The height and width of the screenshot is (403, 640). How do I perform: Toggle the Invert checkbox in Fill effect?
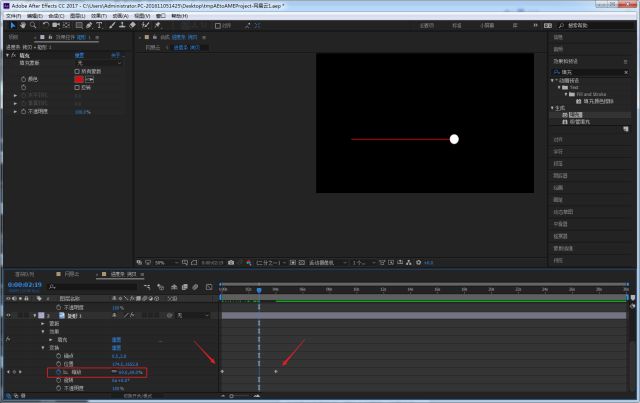(77, 87)
